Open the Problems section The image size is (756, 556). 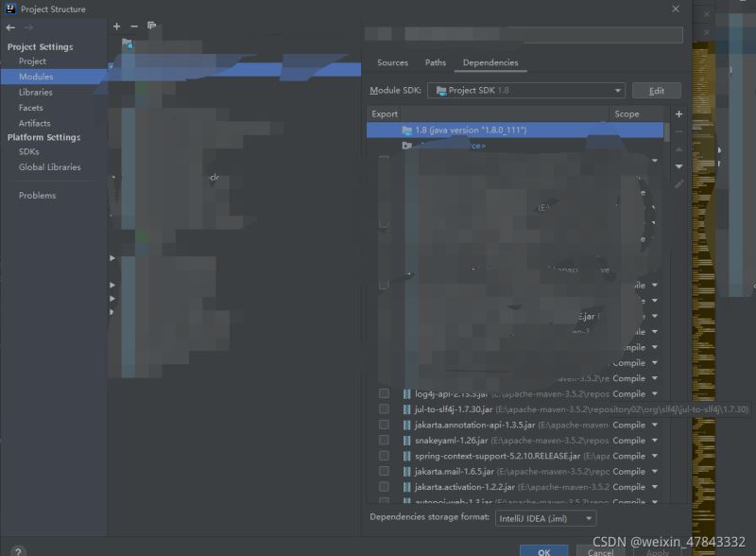coord(37,196)
